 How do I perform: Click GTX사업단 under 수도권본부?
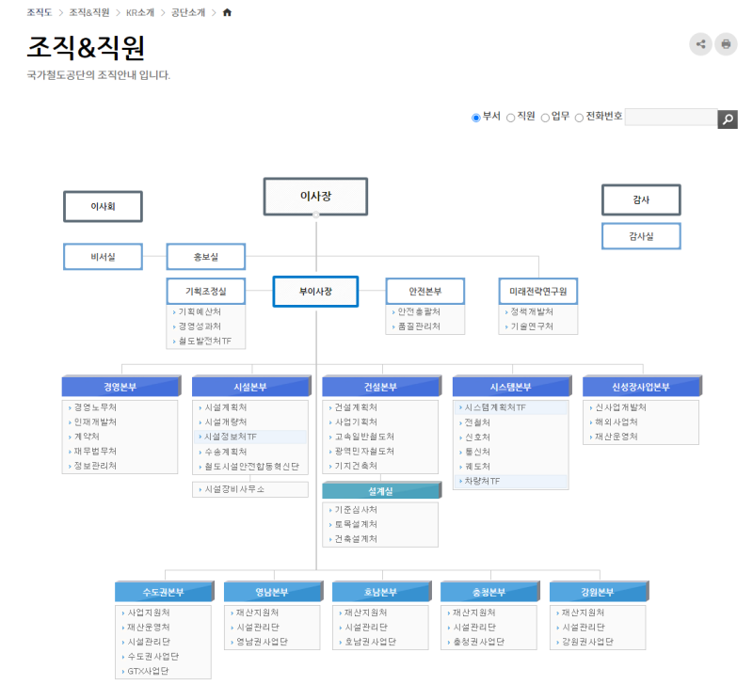point(148,671)
